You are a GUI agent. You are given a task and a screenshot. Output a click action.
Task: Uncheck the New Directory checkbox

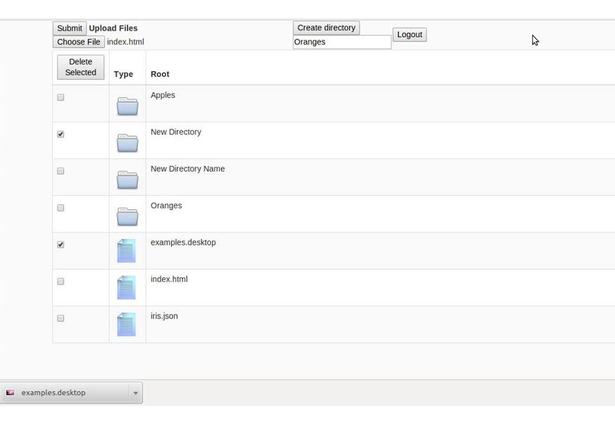[x=60, y=134]
